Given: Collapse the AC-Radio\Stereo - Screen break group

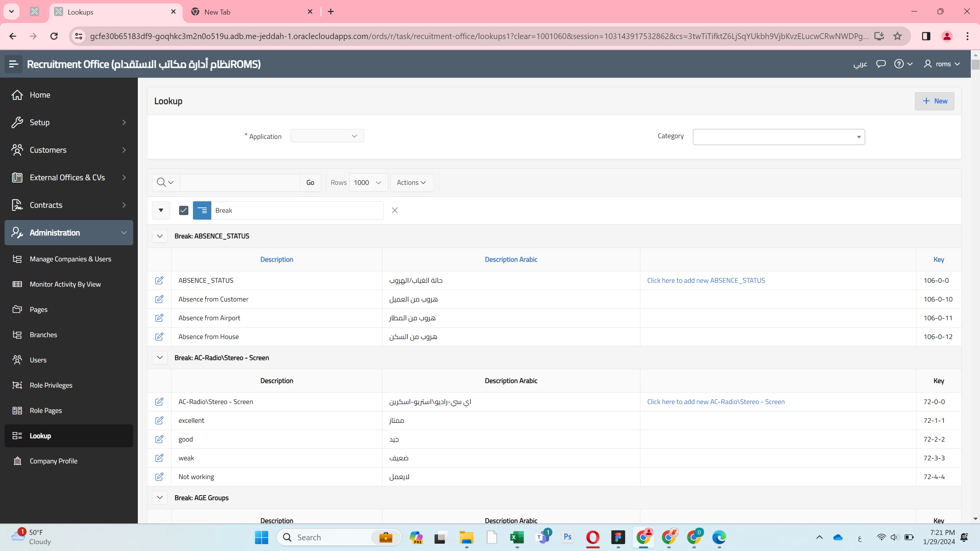Looking at the screenshot, I should (160, 358).
